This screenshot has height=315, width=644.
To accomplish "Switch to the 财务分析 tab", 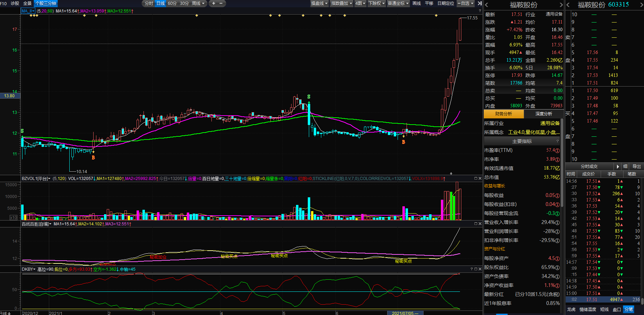I will click(x=504, y=114).
